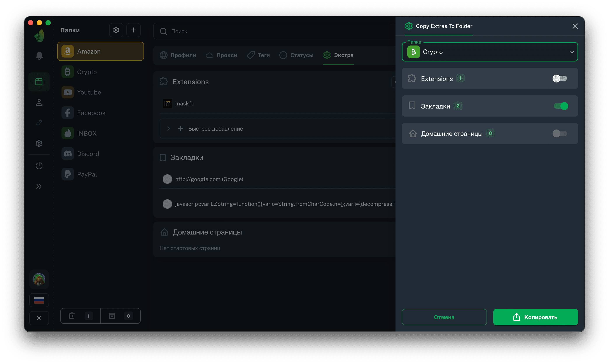Expand the Быстрое добавление chevron
Viewport: 609px width, 364px height.
point(168,129)
